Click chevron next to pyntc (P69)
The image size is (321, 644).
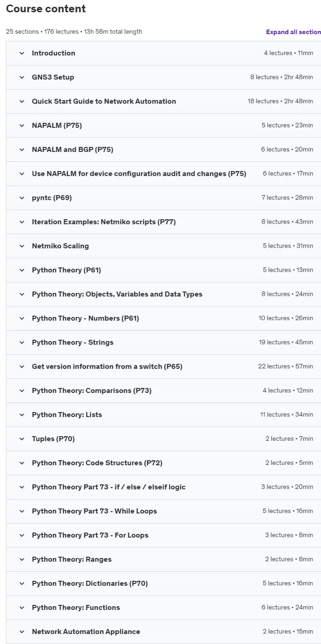coord(21,198)
